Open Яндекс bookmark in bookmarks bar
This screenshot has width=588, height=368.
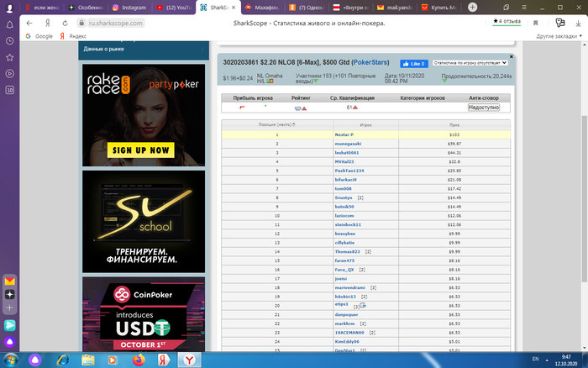(73, 36)
